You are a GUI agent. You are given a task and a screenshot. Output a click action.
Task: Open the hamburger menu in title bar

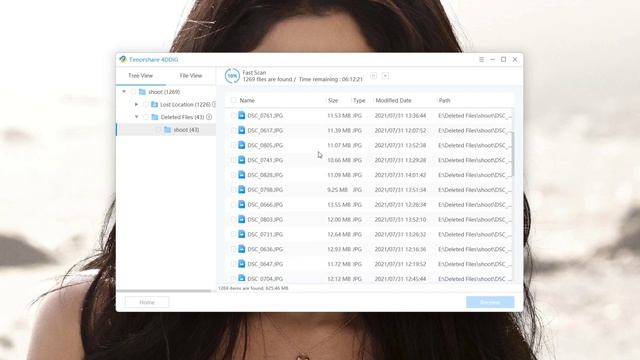pyautogui.click(x=481, y=60)
